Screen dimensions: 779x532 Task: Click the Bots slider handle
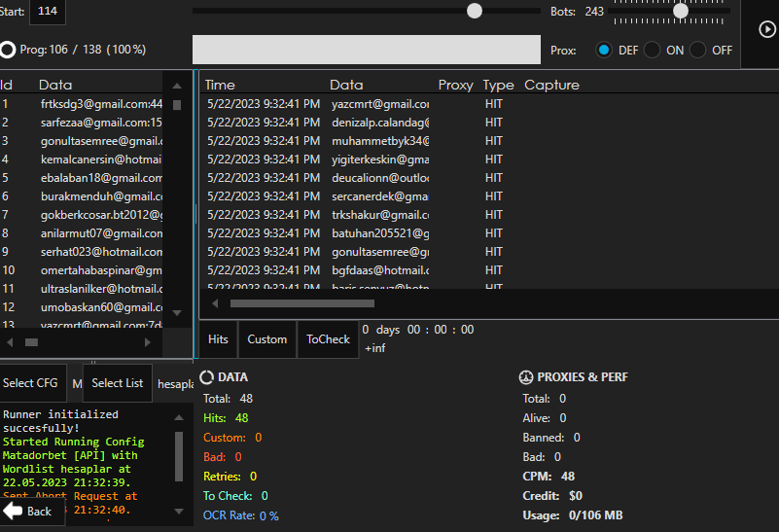pos(681,11)
